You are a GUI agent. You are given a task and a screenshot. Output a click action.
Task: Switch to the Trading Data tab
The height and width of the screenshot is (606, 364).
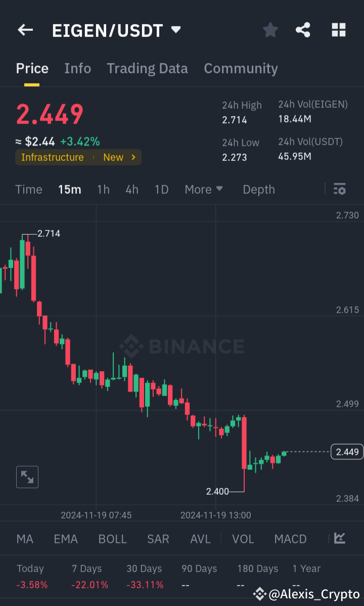pos(147,68)
